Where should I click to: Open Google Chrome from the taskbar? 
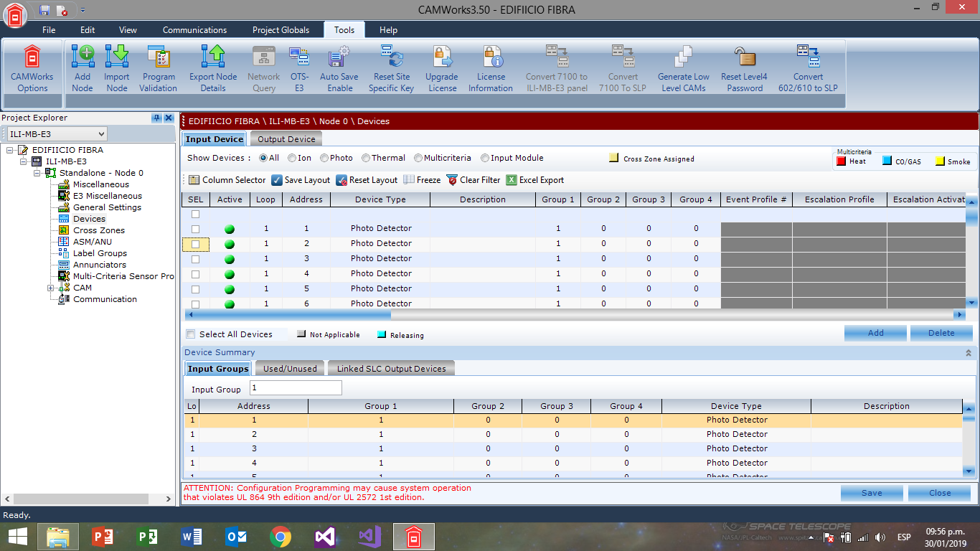tap(281, 536)
